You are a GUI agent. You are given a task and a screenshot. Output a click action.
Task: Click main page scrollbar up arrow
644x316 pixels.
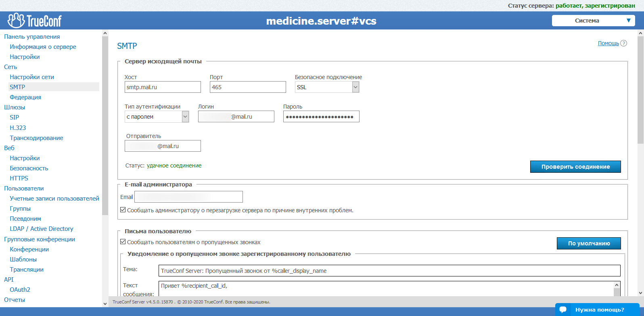(x=641, y=33)
